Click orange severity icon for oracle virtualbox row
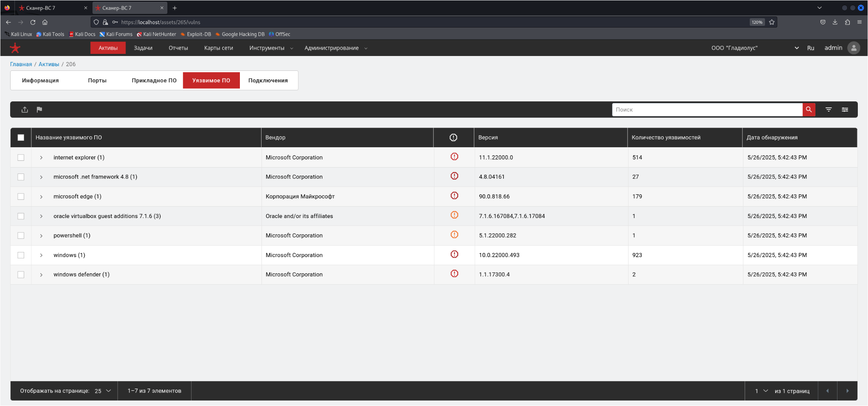Screen dimensions: 868x406 pyautogui.click(x=454, y=215)
